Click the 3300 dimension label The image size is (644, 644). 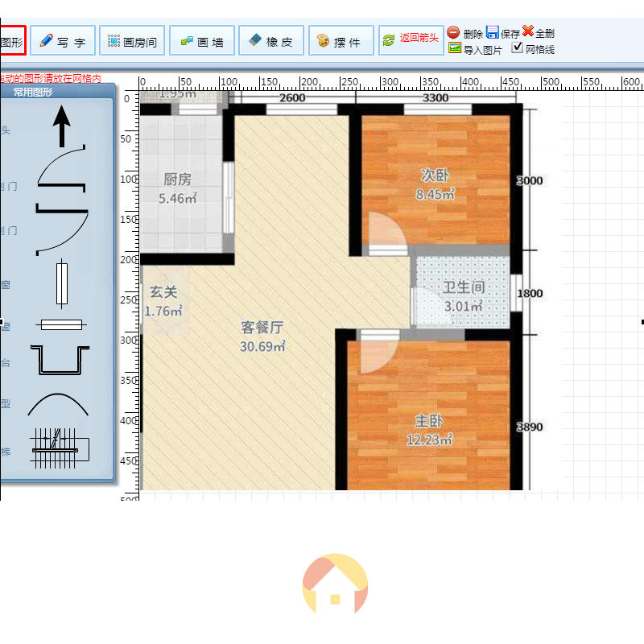click(436, 97)
